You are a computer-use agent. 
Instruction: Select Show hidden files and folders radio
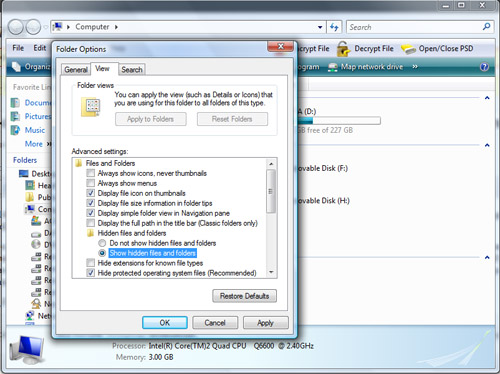[x=102, y=253]
